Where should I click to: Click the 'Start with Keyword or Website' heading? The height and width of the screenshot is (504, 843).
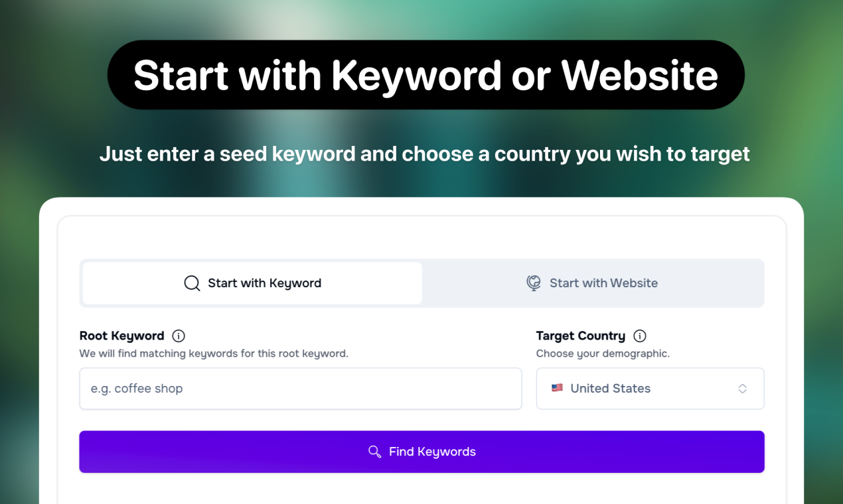tap(425, 75)
